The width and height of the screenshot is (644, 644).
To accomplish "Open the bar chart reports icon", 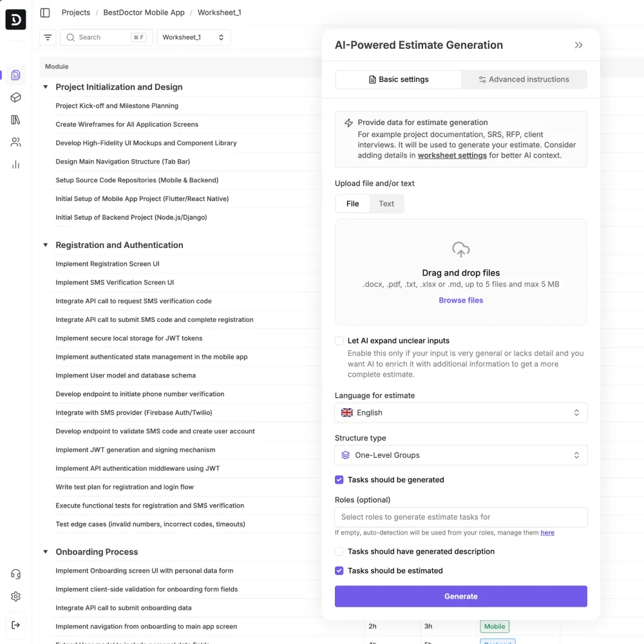I will 16,164.
